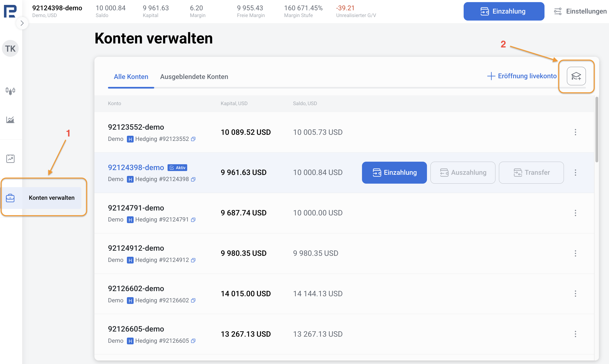Click Einzahlung button in active account row
This screenshot has height=364, width=609.
coord(394,173)
